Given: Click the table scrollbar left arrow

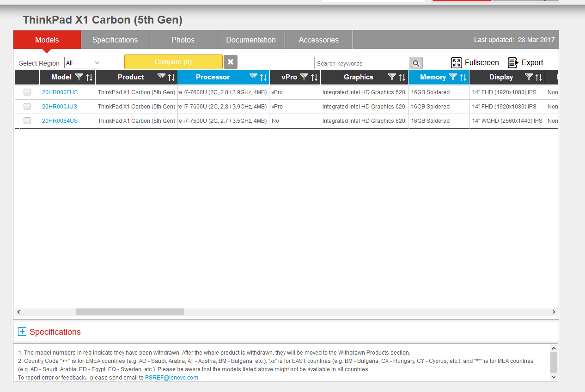Looking at the screenshot, I should [x=18, y=312].
